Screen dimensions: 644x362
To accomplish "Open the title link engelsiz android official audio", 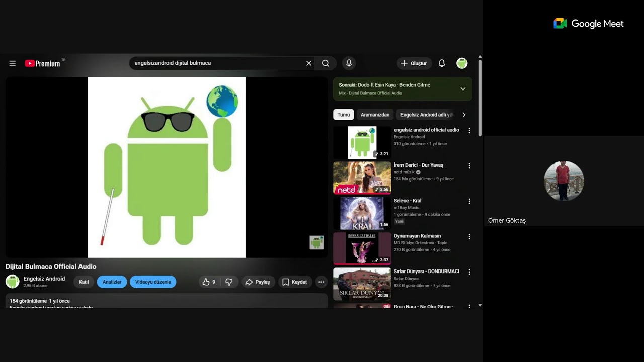I will (x=427, y=130).
